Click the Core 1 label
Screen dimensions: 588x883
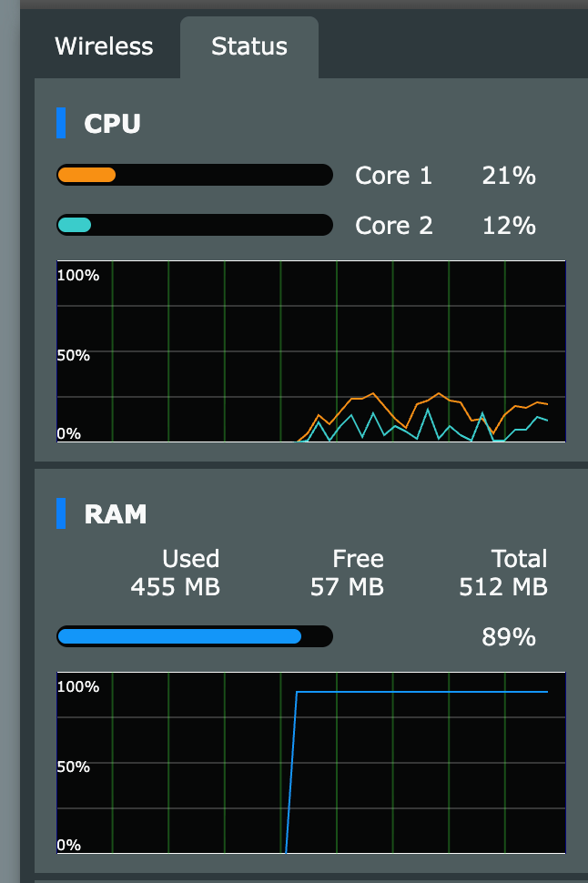393,176
